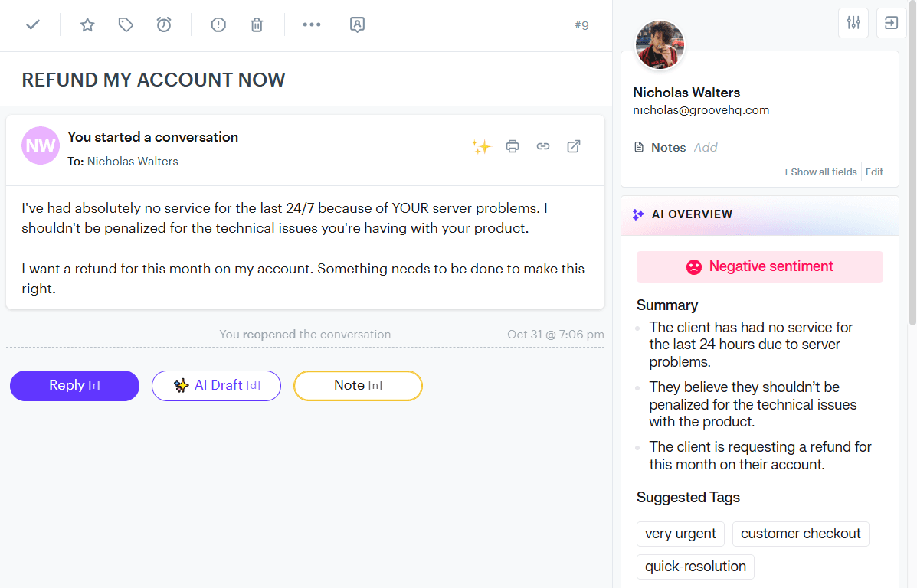Screen dimensions: 917x588
Task: Open the three-dots more actions menu
Action: click(x=312, y=24)
